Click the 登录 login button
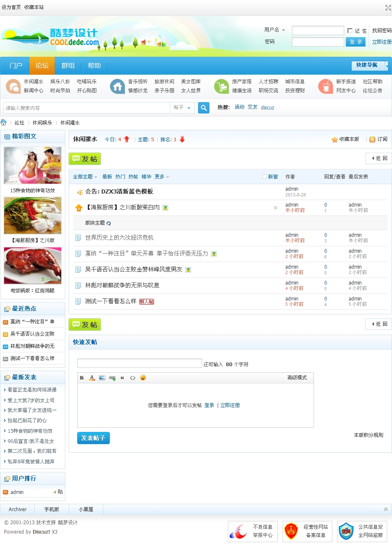Screen dimensions: 392x554 pos(355,42)
